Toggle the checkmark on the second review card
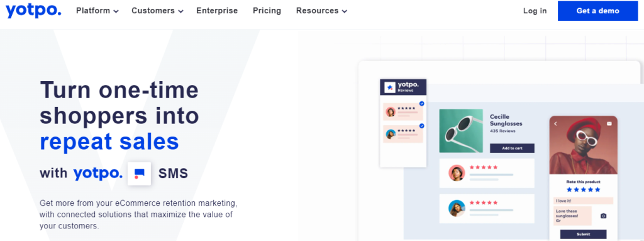This screenshot has width=644, height=241. (x=422, y=126)
